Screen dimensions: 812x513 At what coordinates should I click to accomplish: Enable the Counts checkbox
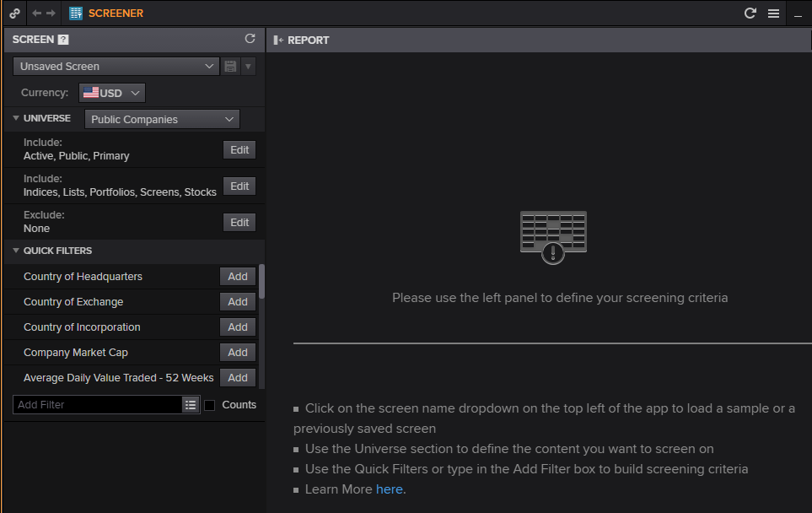click(210, 405)
